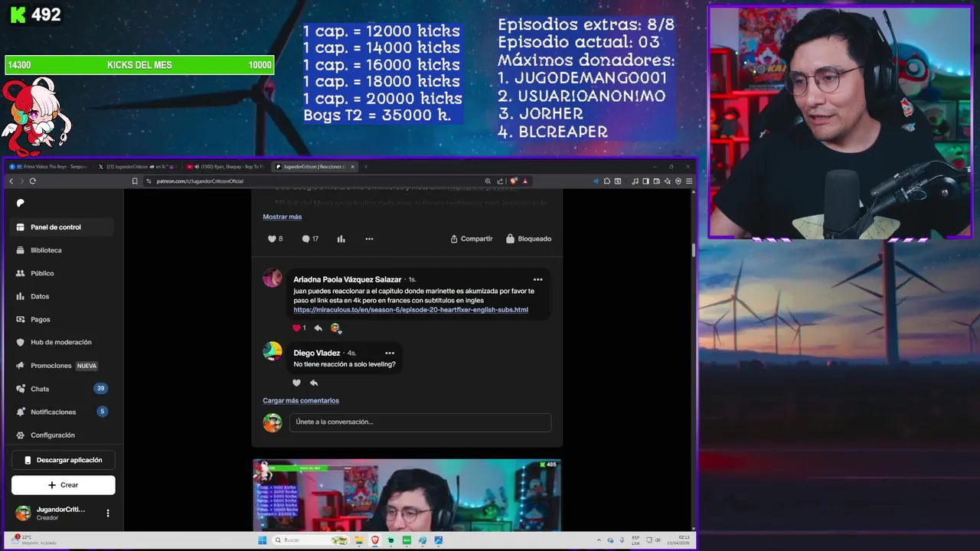Image resolution: width=980 pixels, height=551 pixels.
Task: Open Pagos in sidebar
Action: point(63,319)
